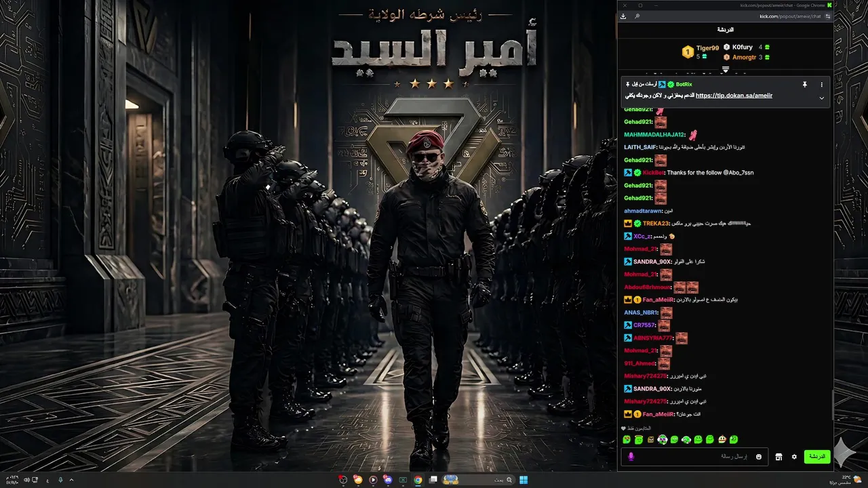Click the volume icon in the system tray

(x=26, y=480)
